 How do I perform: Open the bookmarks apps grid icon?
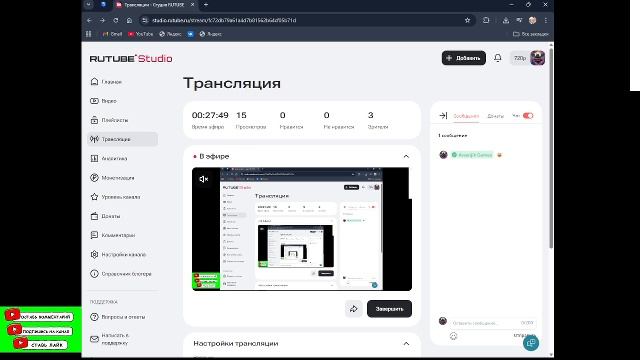89,34
